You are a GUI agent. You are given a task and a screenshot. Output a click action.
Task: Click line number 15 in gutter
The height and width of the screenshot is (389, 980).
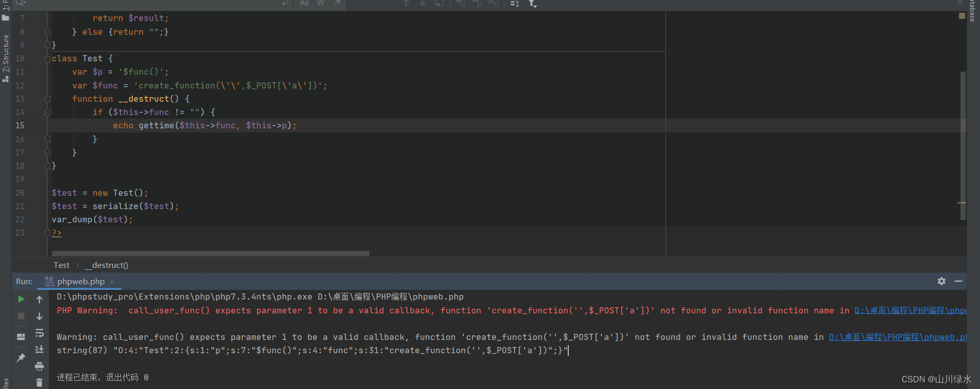click(x=19, y=125)
